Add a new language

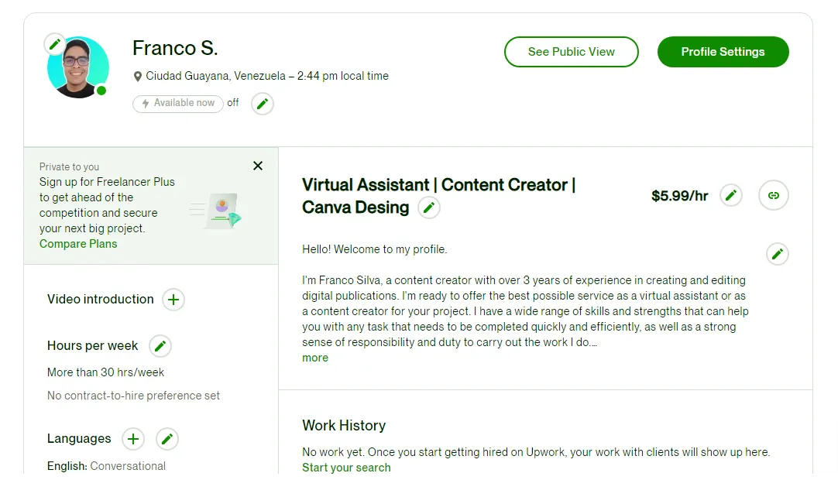[x=133, y=439]
